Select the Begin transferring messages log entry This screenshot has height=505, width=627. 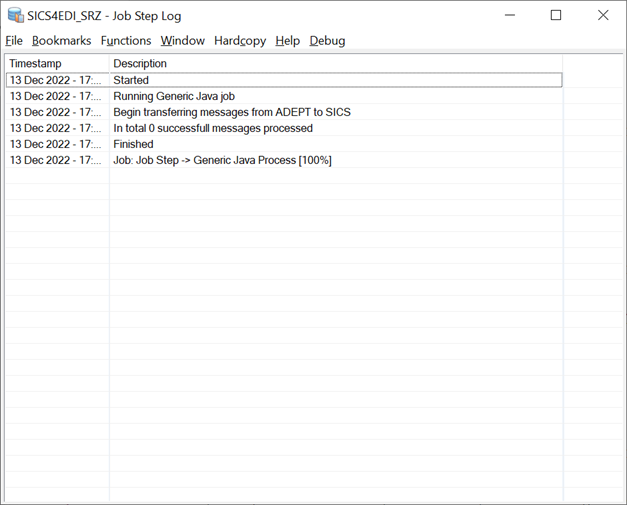(x=231, y=112)
